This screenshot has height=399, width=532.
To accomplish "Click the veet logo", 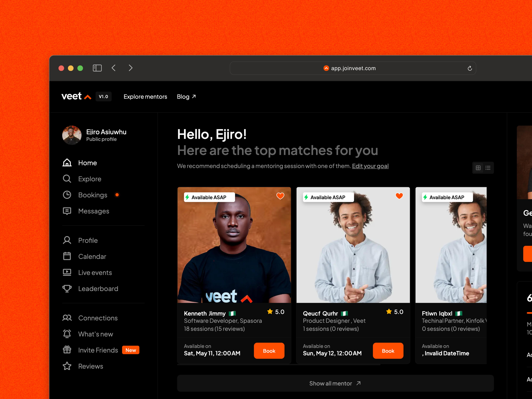I will pos(76,96).
